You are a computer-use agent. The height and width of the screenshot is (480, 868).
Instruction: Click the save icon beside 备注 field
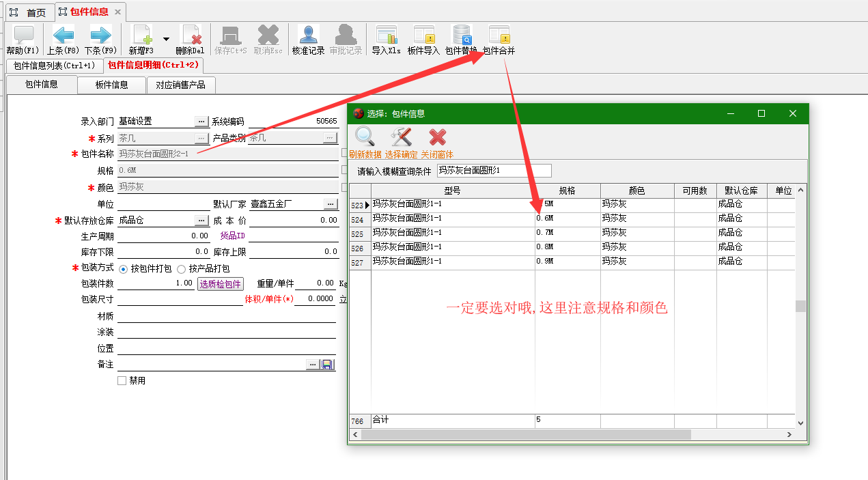pos(327,365)
